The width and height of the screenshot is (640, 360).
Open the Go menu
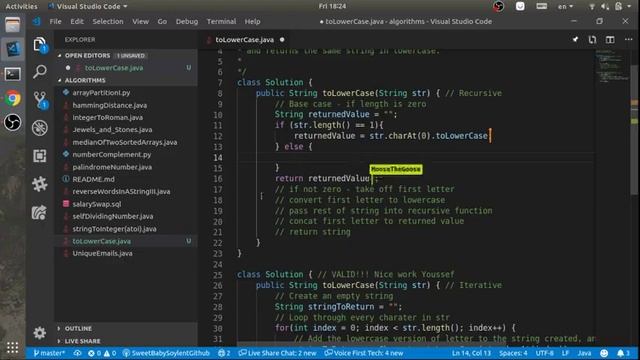pos(162,22)
